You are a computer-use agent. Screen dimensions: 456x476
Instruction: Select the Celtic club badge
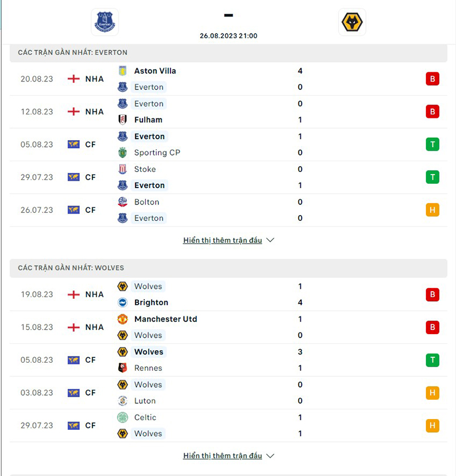[124, 417]
